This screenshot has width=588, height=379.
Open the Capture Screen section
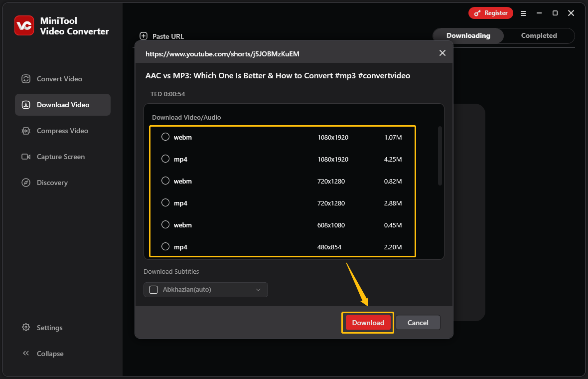63,157
